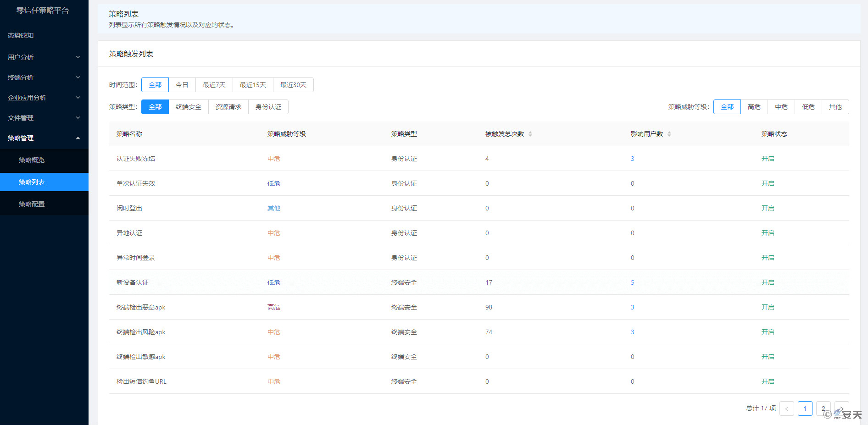Viewport: 868px width, 425px height.
Task: Filter policy type by 资源请求
Action: coord(228,107)
